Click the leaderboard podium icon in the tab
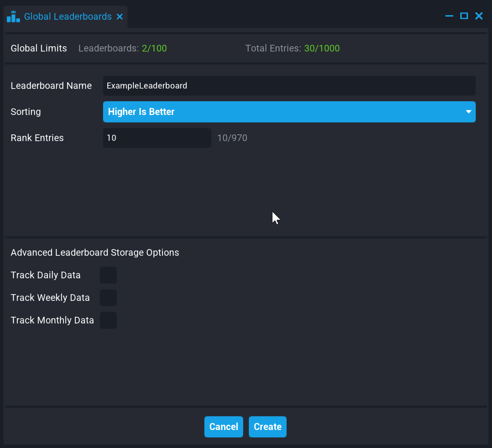Screen dimensions: 492x448 13,17
